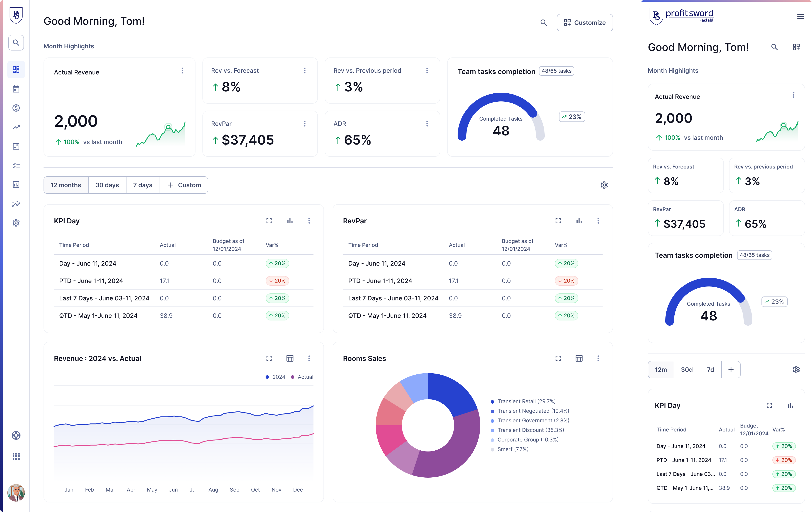Click the Customize button
Viewport: 812px width, 512px height.
[584, 23]
